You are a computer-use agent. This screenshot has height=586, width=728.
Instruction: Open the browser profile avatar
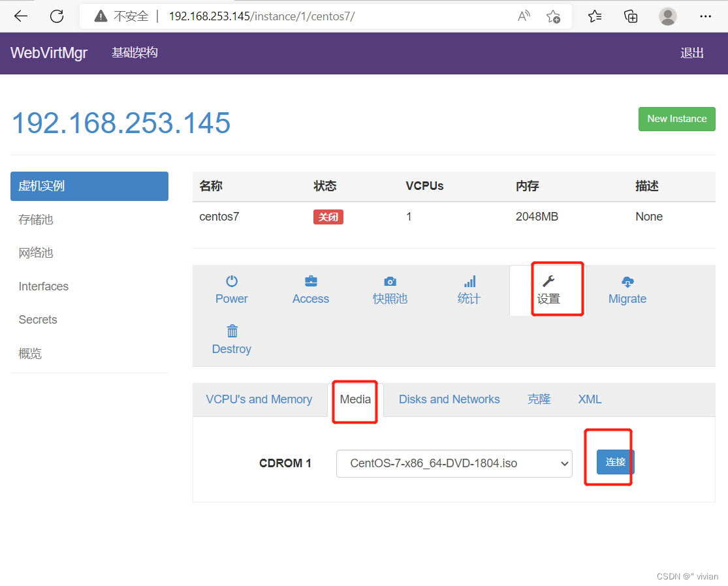tap(668, 16)
